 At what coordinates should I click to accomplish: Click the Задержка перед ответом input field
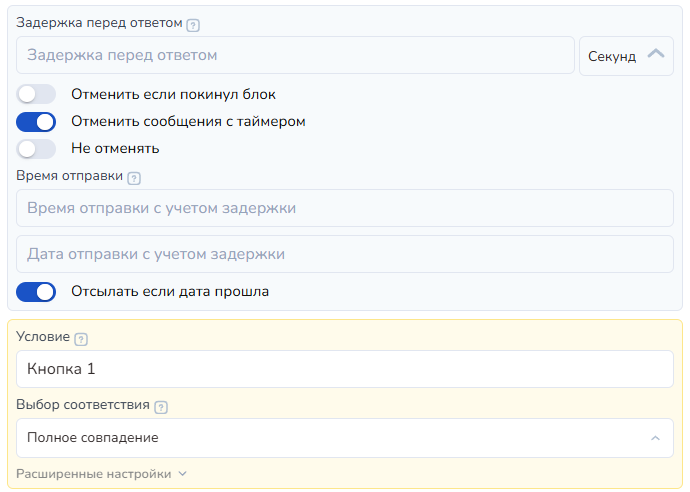coord(295,55)
